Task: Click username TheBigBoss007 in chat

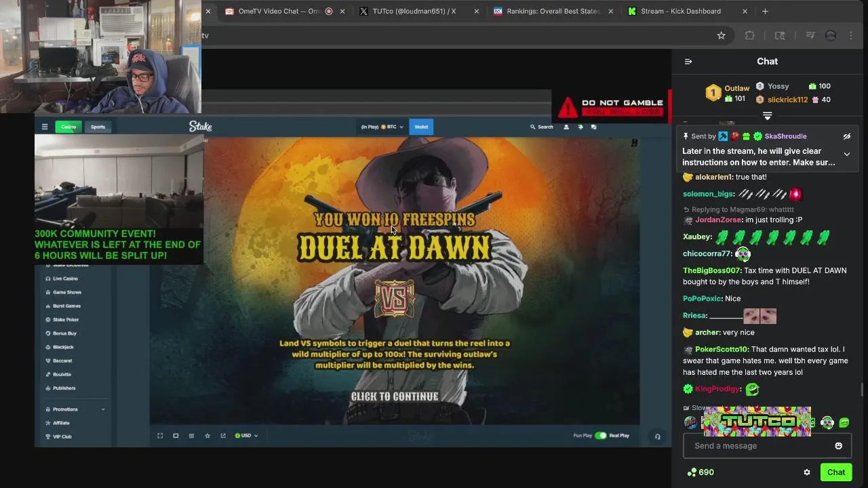Action: pos(712,270)
